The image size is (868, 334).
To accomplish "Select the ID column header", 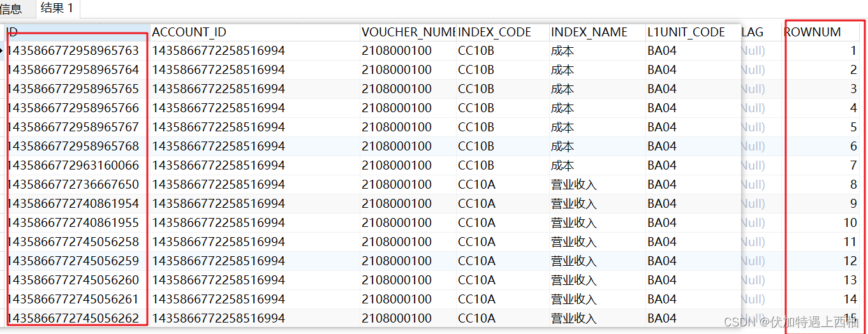I will [78, 32].
